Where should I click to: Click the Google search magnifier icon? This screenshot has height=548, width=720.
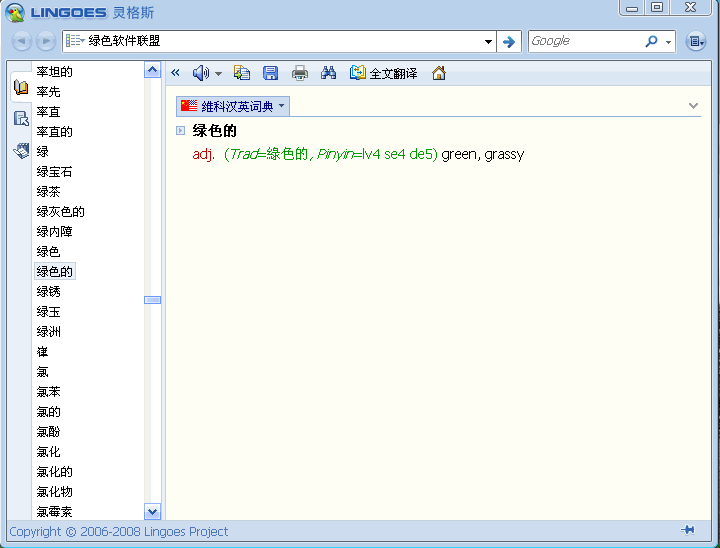coord(651,41)
